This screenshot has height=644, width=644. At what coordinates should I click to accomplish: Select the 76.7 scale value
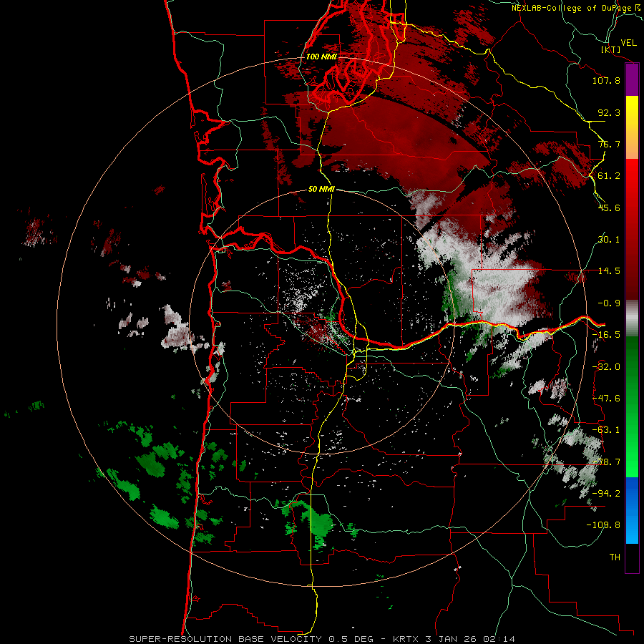(609, 144)
